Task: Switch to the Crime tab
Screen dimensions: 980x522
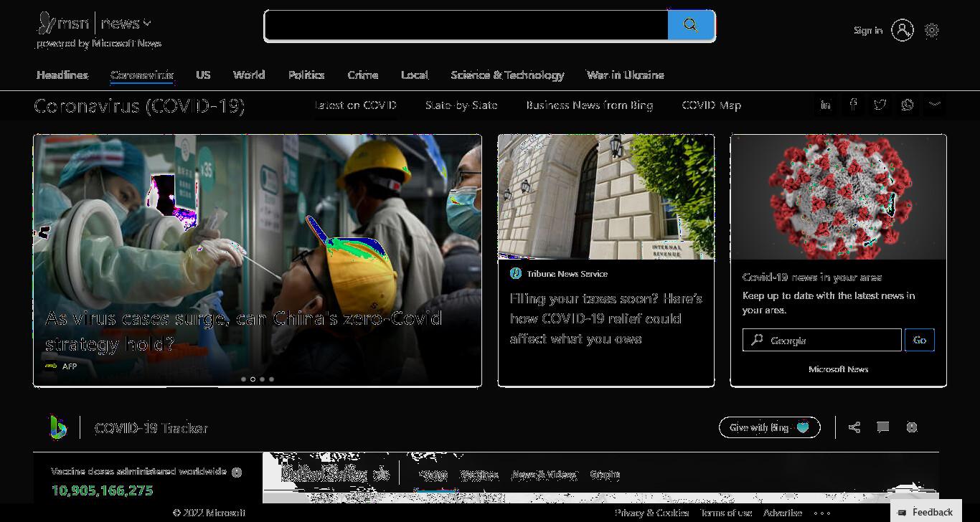Action: (363, 75)
